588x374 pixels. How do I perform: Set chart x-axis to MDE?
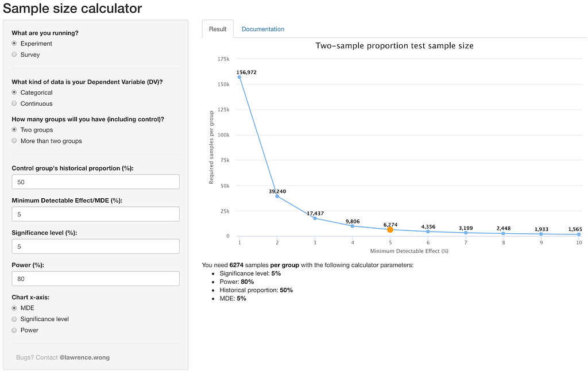pos(14,308)
